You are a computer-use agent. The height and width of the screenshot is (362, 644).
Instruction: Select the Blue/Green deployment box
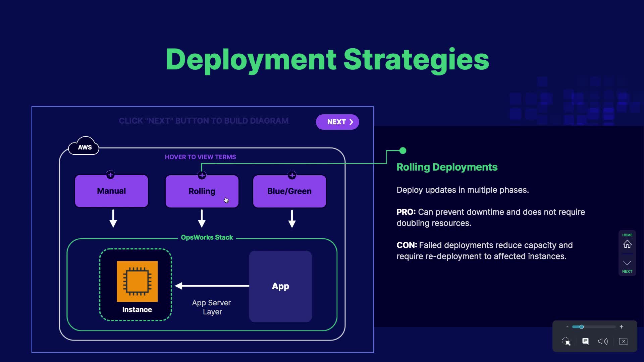point(289,191)
